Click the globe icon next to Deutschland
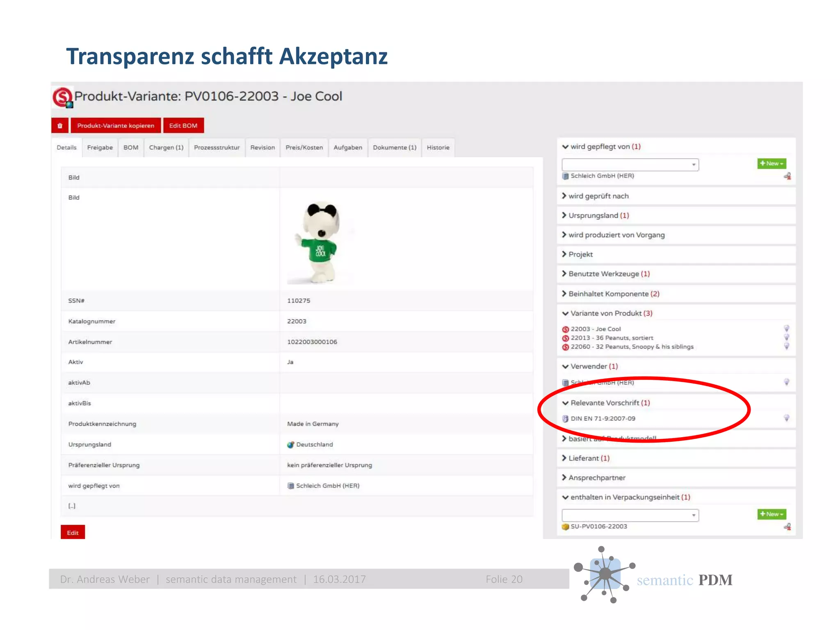 point(291,445)
